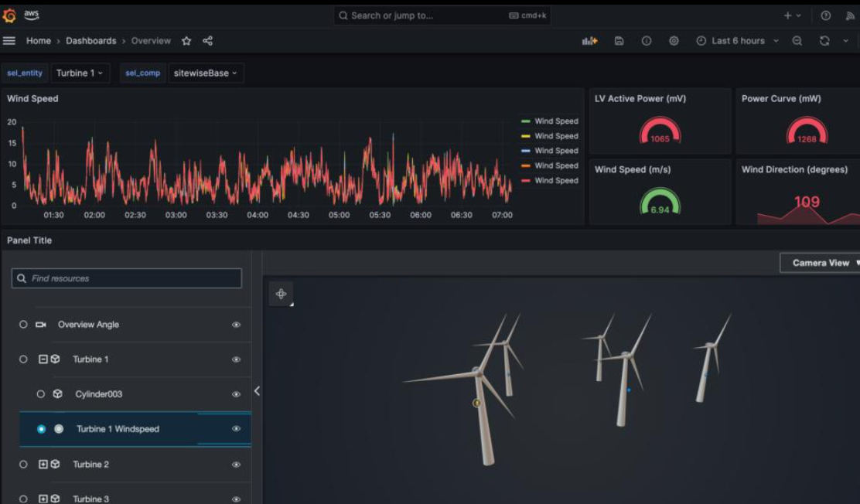Open the refresh interval dropdown arrow
The height and width of the screenshot is (504, 860).
pos(845,41)
